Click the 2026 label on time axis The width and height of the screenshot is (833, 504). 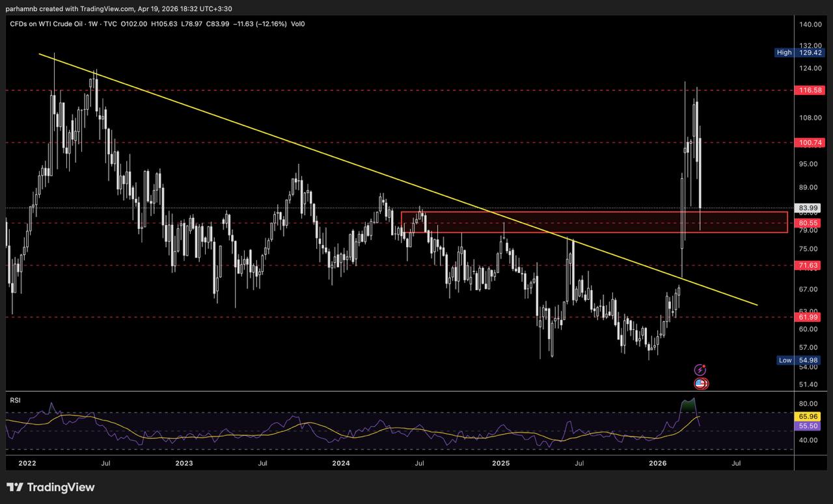658,464
